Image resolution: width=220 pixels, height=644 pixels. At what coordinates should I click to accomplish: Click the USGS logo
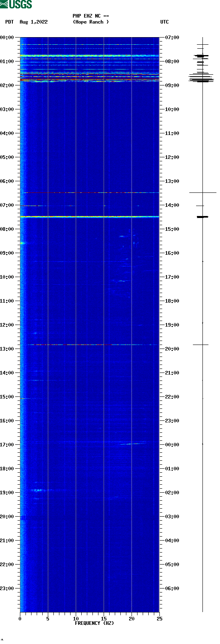tap(16, 4)
